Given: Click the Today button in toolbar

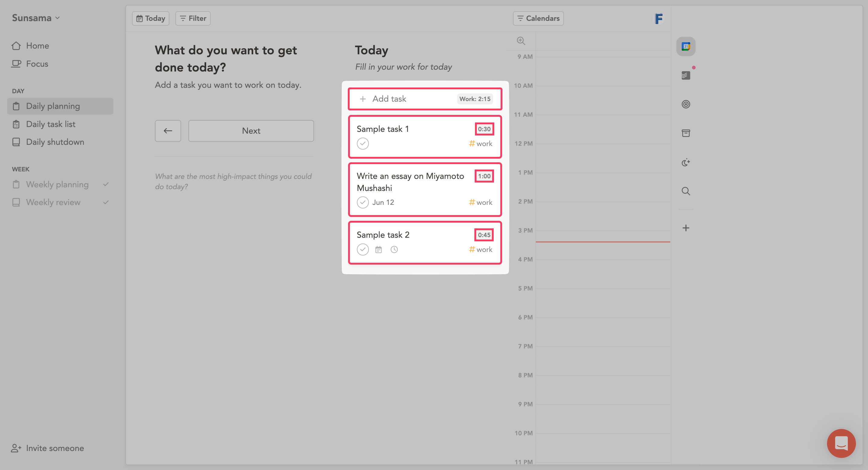Looking at the screenshot, I should (x=151, y=18).
